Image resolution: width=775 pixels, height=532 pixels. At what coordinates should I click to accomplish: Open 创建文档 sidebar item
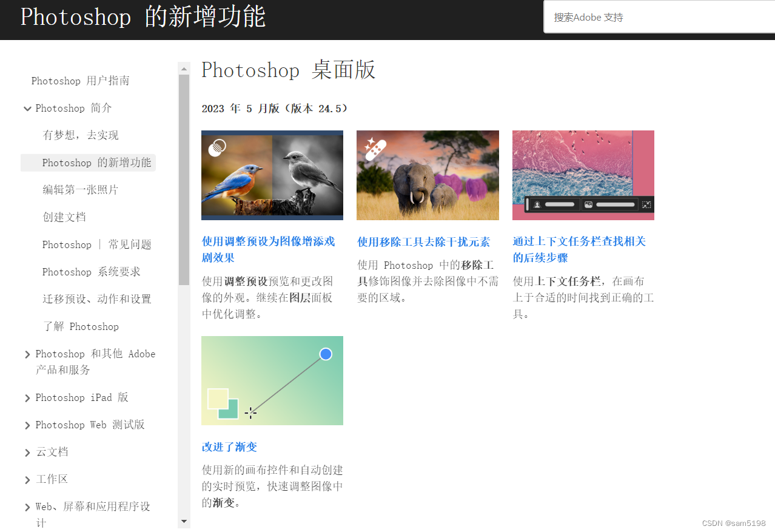coord(64,217)
